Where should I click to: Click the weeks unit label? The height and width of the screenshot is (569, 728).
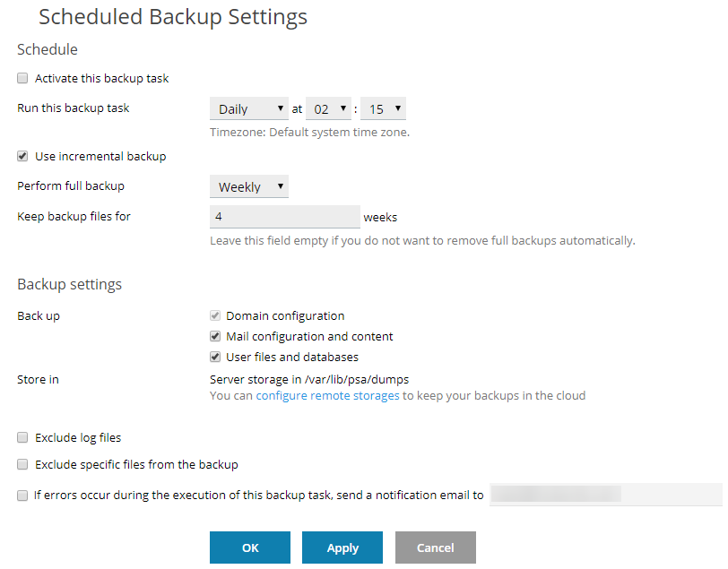[x=380, y=217]
